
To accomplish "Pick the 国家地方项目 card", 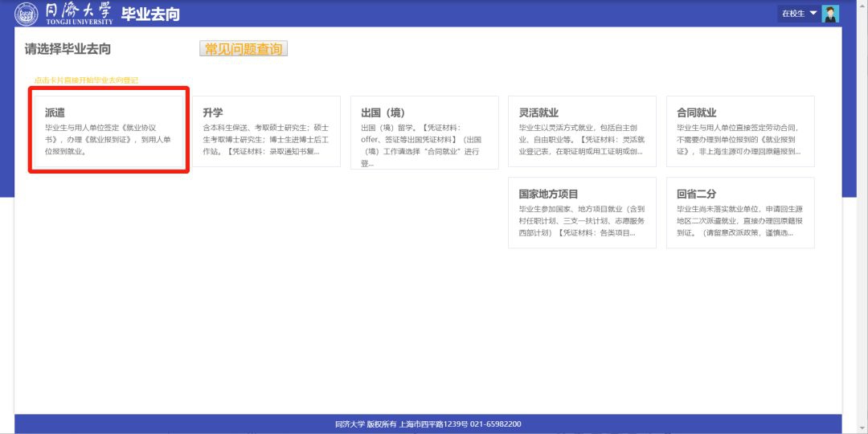I will [x=582, y=213].
